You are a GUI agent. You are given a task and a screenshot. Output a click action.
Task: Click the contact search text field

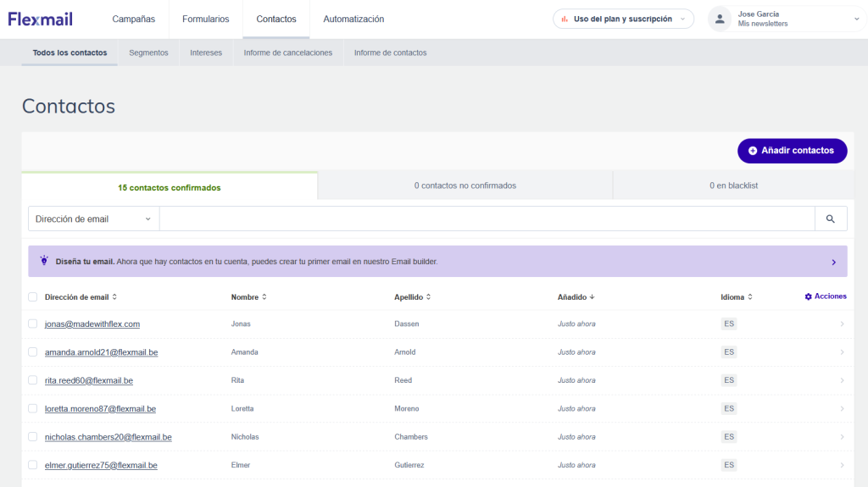tap(487, 219)
